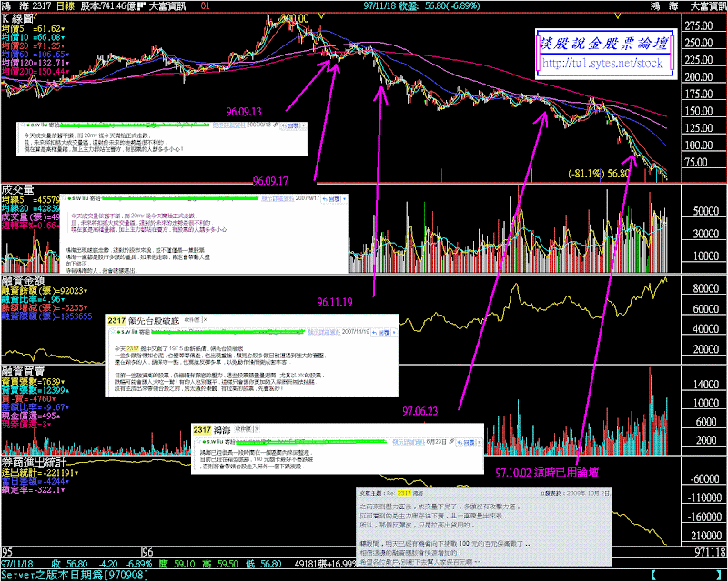The width and height of the screenshot is (728, 582).
Task: Click reply button on 2007/11/19 message
Action: click(x=381, y=332)
